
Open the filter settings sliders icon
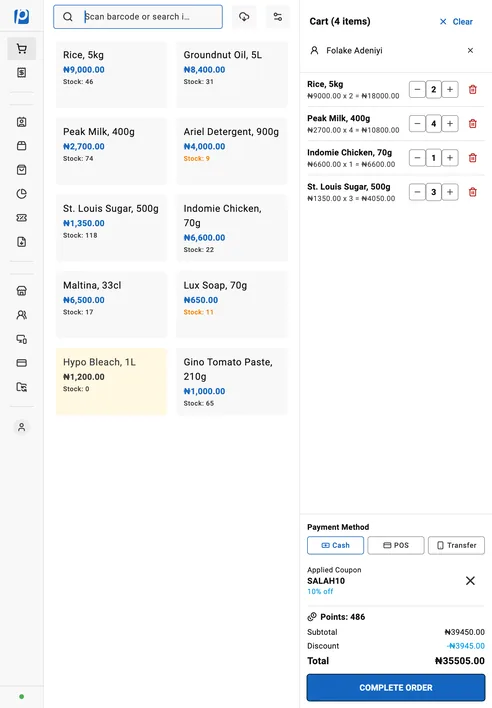click(278, 17)
